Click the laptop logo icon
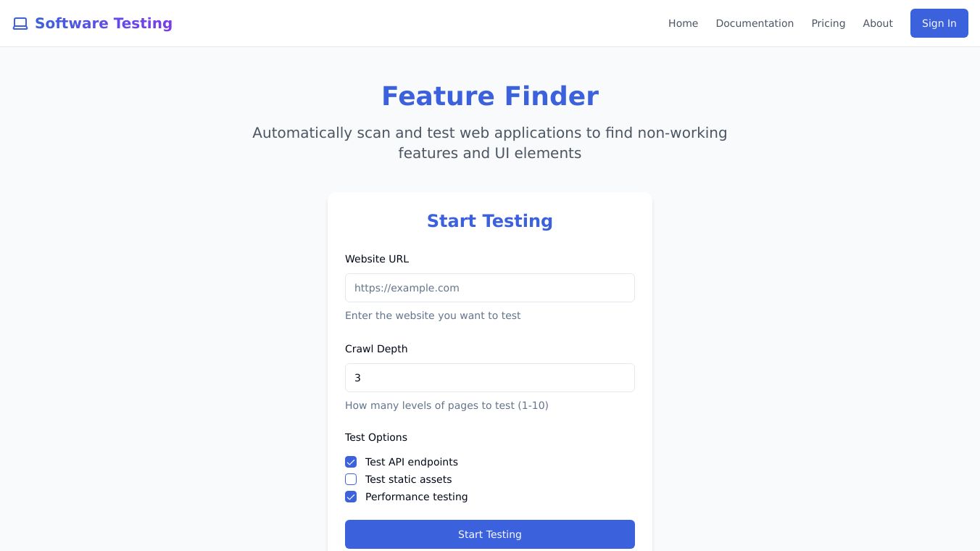The image size is (980, 551). pos(20,24)
